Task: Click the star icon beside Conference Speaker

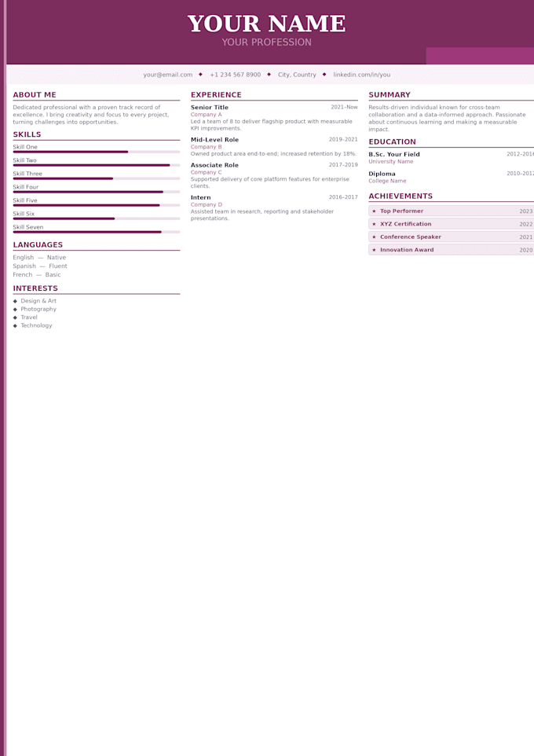Action: (374, 237)
